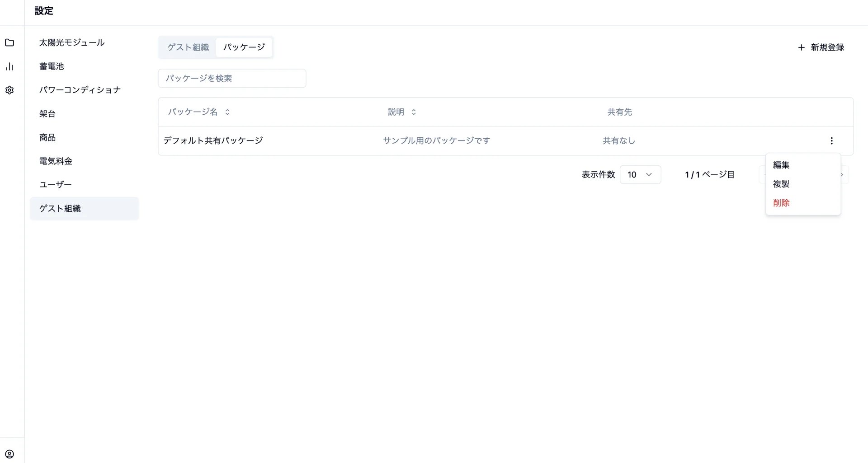Click the settings gear icon
The image size is (868, 463).
[x=9, y=90]
